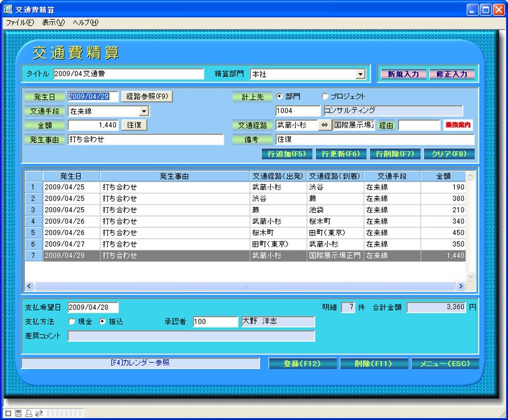Click the 1,440 amount cell
This screenshot has width=508, height=420.
[443, 255]
